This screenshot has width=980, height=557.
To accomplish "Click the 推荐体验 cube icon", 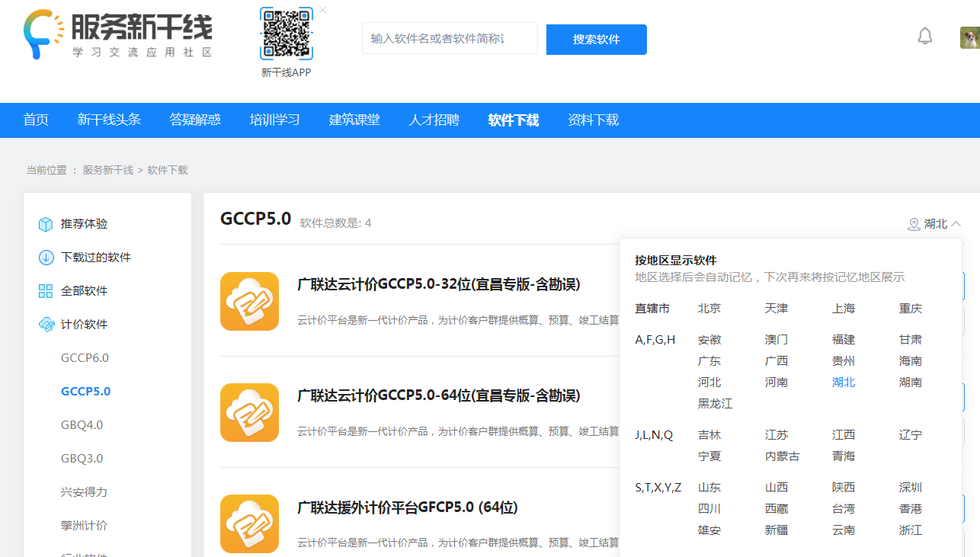I will [46, 224].
